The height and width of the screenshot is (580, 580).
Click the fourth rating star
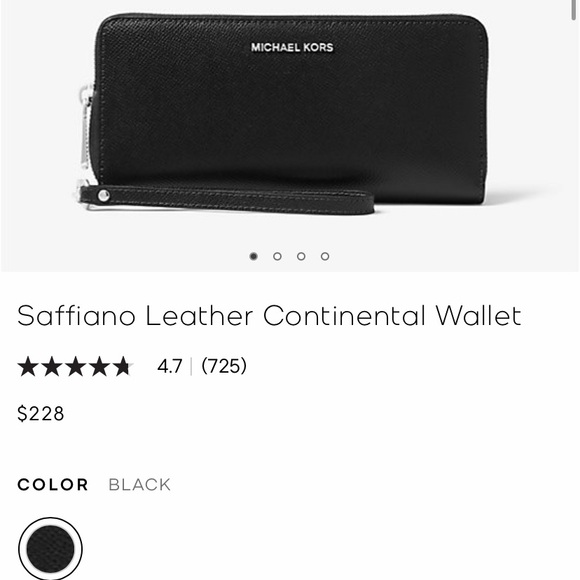pos(99,367)
